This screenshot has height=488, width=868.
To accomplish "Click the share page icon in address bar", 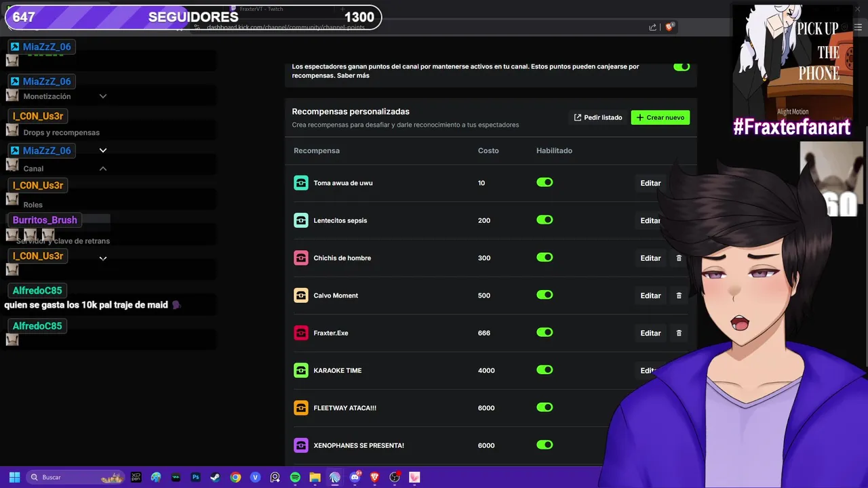I will (x=652, y=27).
